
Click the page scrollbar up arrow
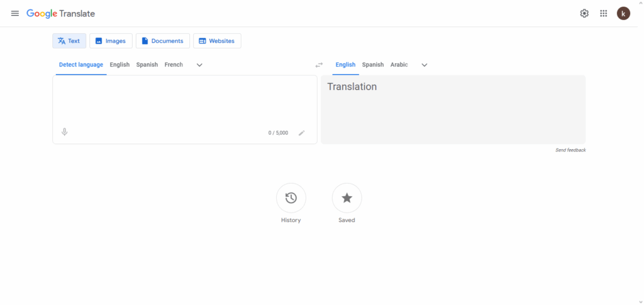[641, 3]
